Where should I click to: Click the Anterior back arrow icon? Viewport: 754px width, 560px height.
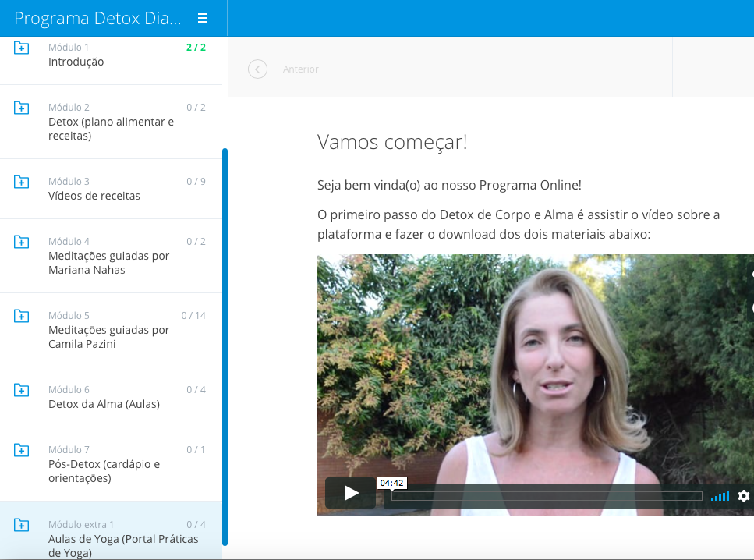coord(257,69)
